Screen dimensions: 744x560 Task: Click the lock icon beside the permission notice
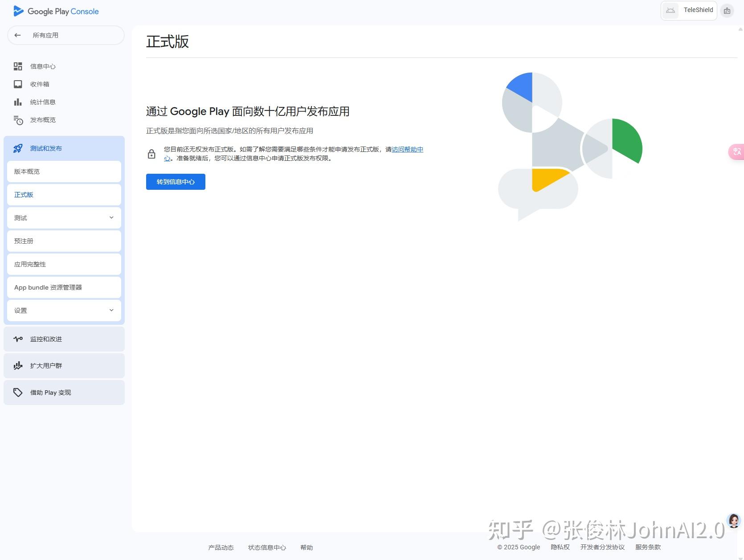151,154
